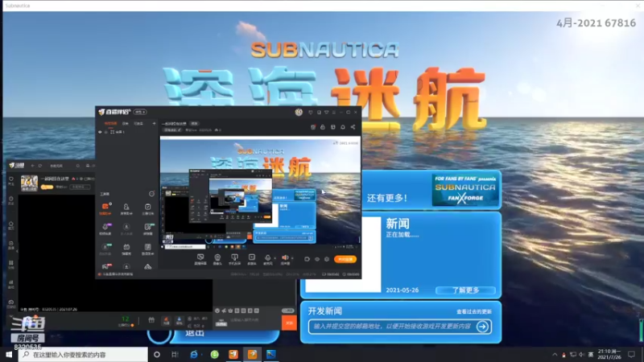Toggle the switch above Douyu chat input
This screenshot has height=362, width=644.
pos(288,311)
